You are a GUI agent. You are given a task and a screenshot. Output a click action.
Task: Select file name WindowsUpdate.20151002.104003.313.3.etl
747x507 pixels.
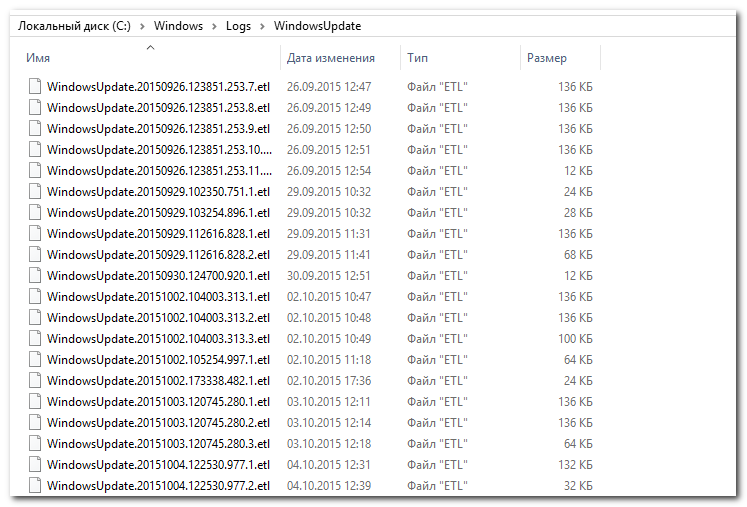point(158,338)
